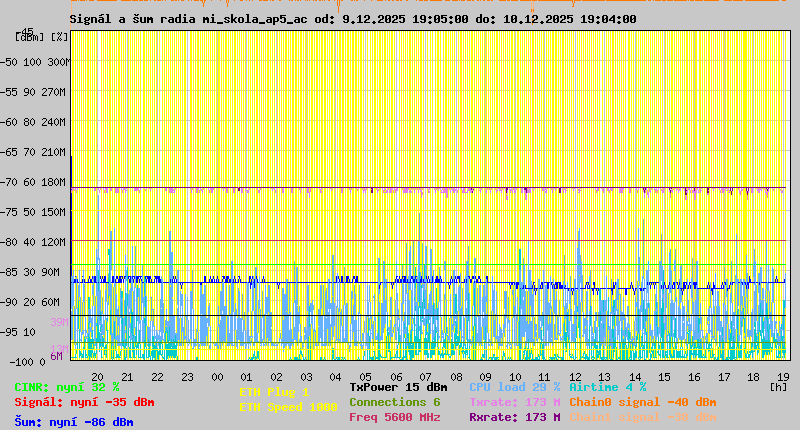This screenshot has height=430, width=800.
Task: Select the TxPower 15 dBm legend label
Action: click(x=398, y=387)
